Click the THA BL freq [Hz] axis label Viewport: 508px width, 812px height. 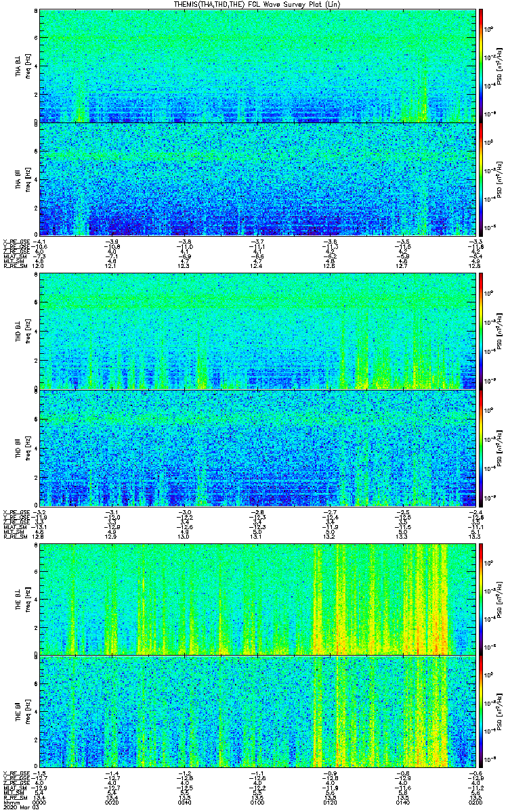pyautogui.click(x=26, y=66)
